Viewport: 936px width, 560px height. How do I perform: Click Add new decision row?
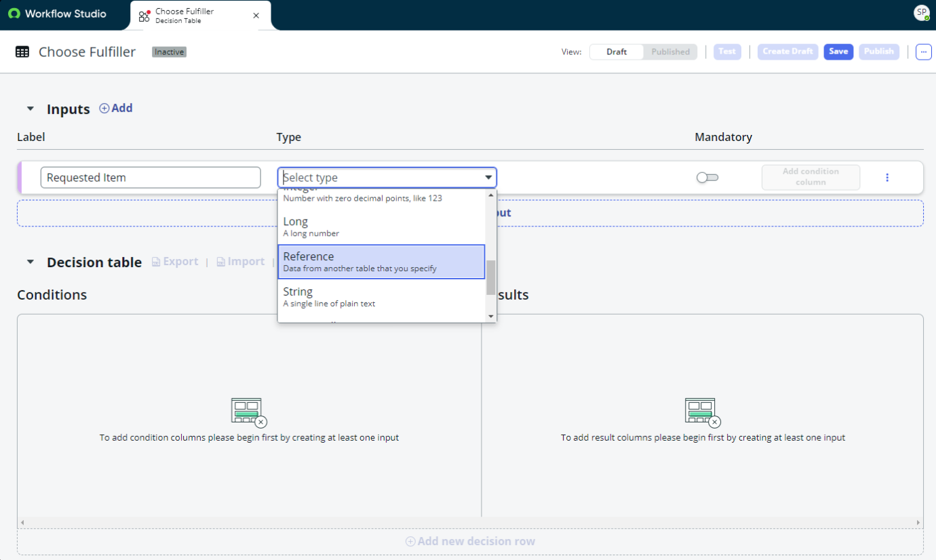(470, 541)
